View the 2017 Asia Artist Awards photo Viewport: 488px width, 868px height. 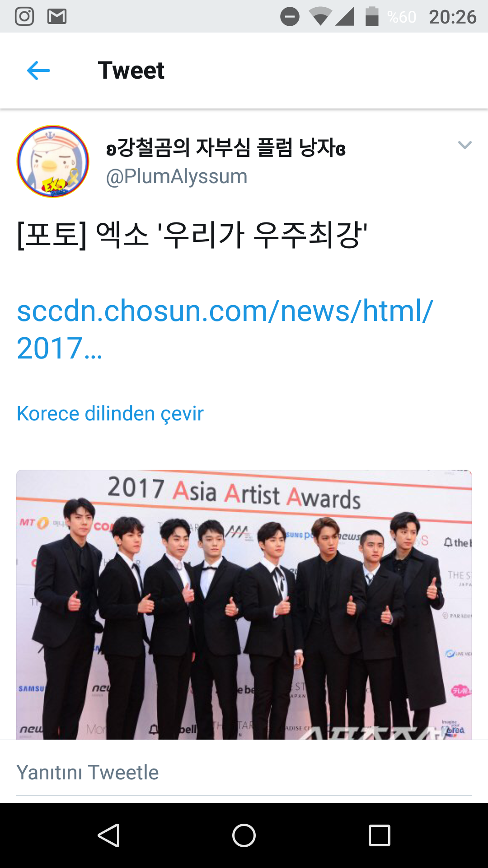(244, 604)
